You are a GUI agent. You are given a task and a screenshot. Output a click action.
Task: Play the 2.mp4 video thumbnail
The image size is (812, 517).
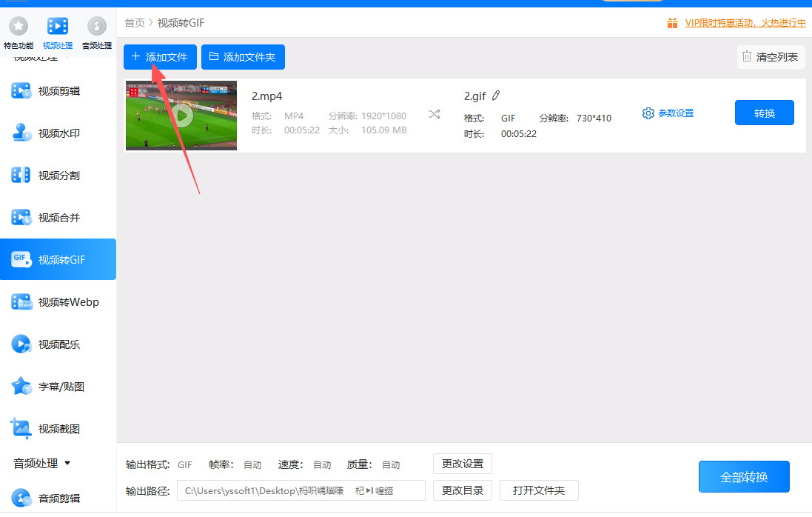(x=181, y=115)
